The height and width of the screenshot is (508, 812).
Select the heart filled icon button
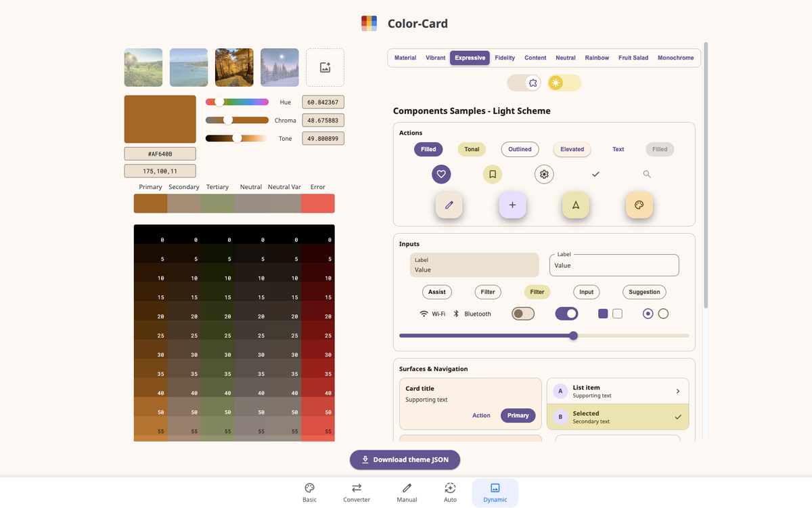coord(441,174)
